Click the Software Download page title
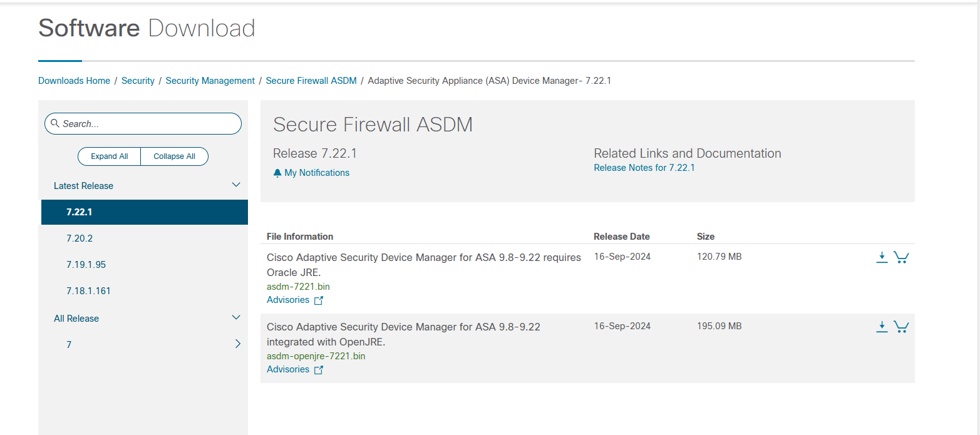The height and width of the screenshot is (435, 980). click(x=147, y=28)
